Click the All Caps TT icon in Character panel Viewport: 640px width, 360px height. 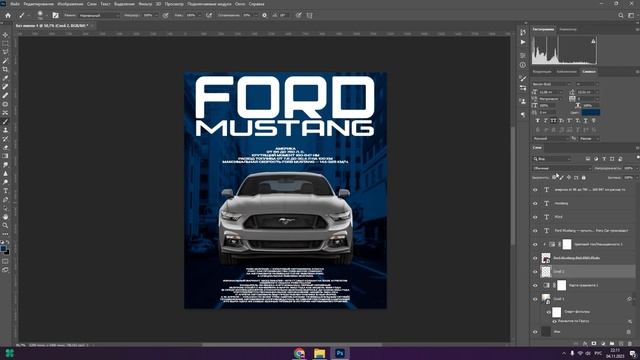[x=553, y=121]
